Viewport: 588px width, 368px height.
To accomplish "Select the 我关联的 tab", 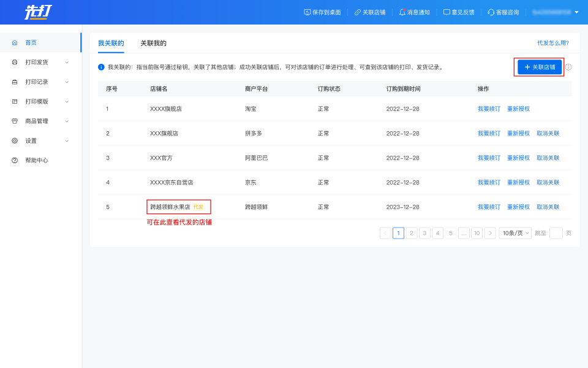I will [111, 43].
